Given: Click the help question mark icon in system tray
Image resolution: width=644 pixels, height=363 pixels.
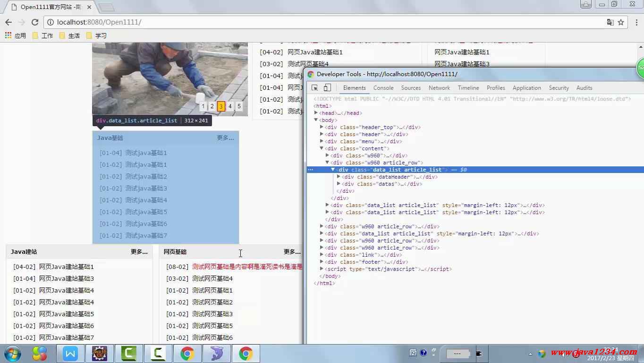Looking at the screenshot, I should [x=423, y=353].
